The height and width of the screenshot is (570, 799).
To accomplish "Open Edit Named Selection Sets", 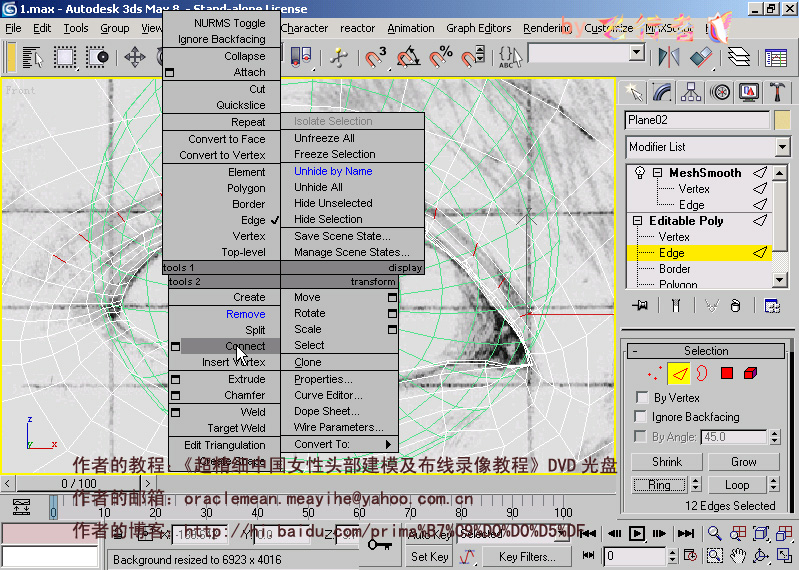I will pos(511,57).
